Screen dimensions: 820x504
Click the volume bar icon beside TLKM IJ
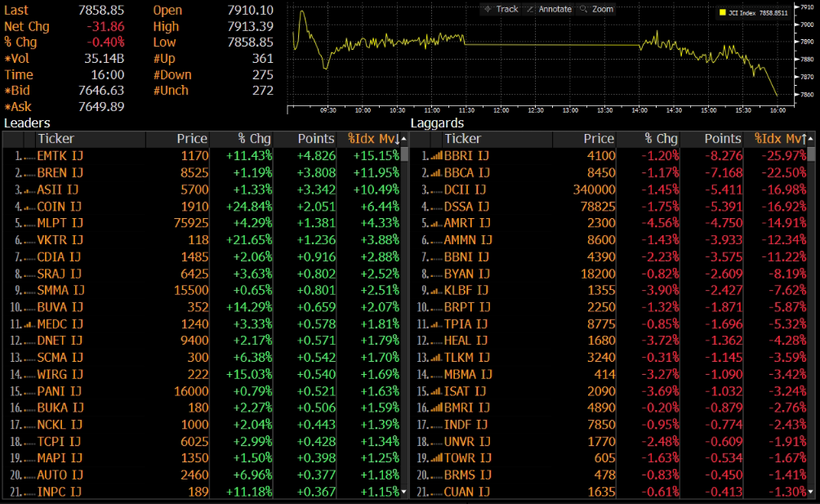tap(436, 358)
